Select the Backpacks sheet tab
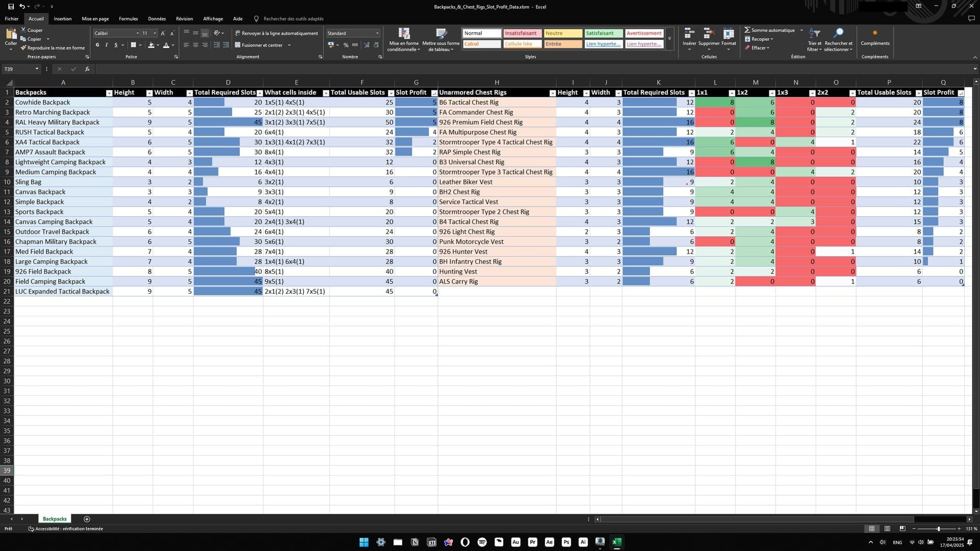Screen dimensions: 980x551 [x=54, y=519]
